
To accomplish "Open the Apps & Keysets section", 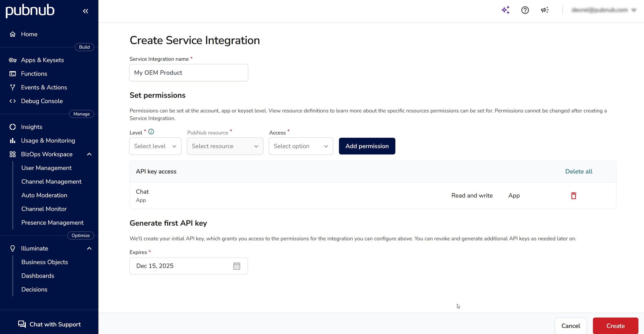I will coord(42,60).
